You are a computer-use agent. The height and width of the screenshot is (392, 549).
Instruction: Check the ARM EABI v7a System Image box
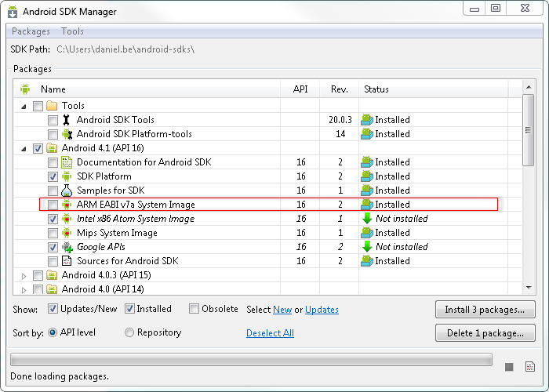53,205
